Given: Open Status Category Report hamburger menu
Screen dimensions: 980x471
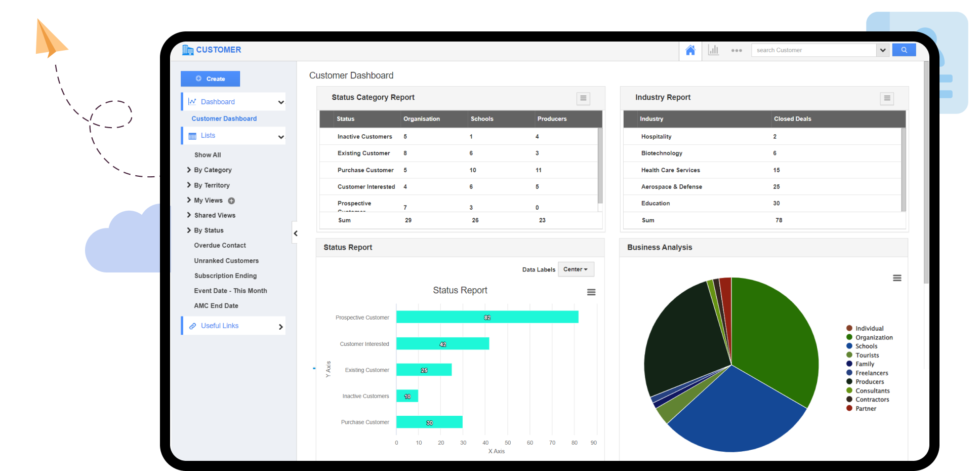Looking at the screenshot, I should [x=583, y=98].
